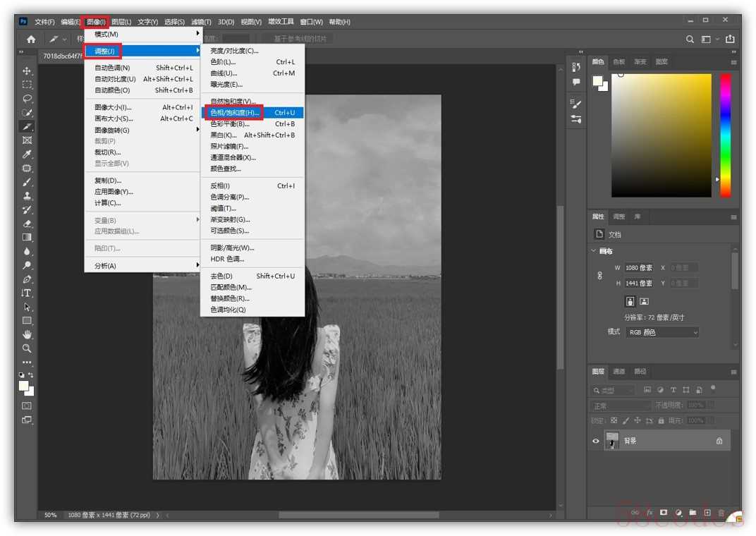Viewport: 756px width, 536px height.
Task: Click the add layer mask button
Action: point(664,513)
